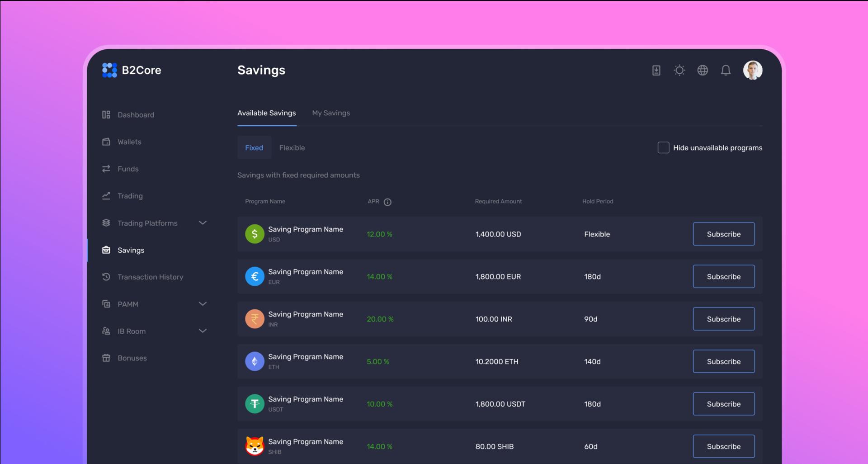This screenshot has width=868, height=464.
Task: Expand the Trading Platforms menu chevron
Action: point(203,223)
